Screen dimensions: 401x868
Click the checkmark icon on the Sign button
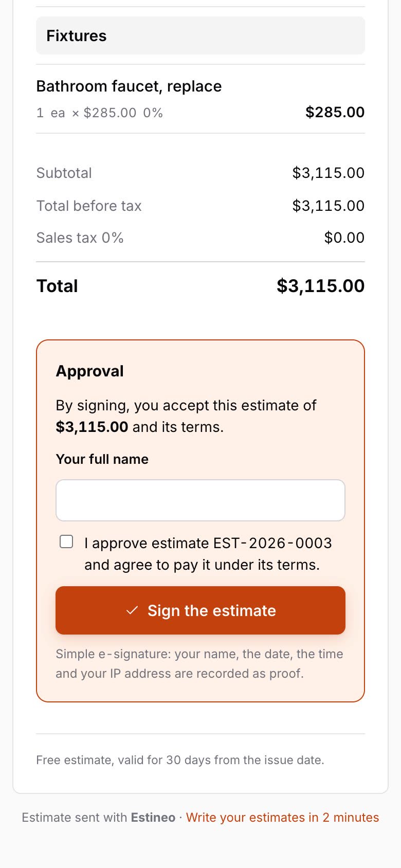click(132, 610)
